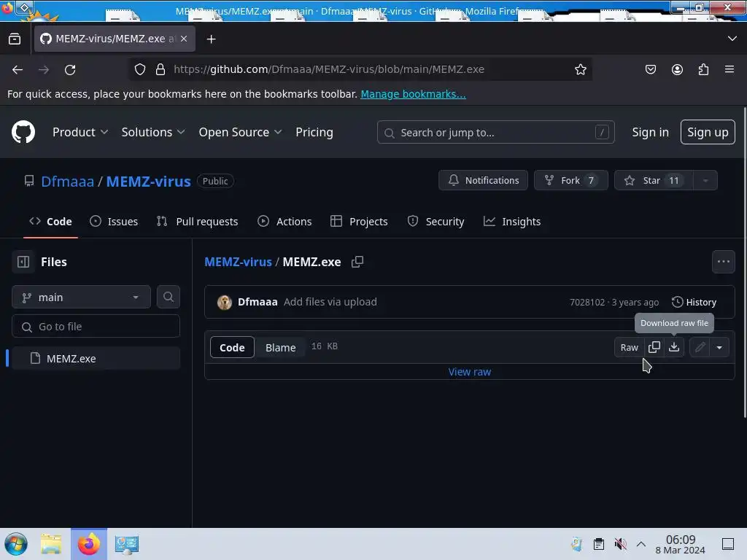Expand the Solutions navigation menu
747x560 pixels.
click(153, 132)
